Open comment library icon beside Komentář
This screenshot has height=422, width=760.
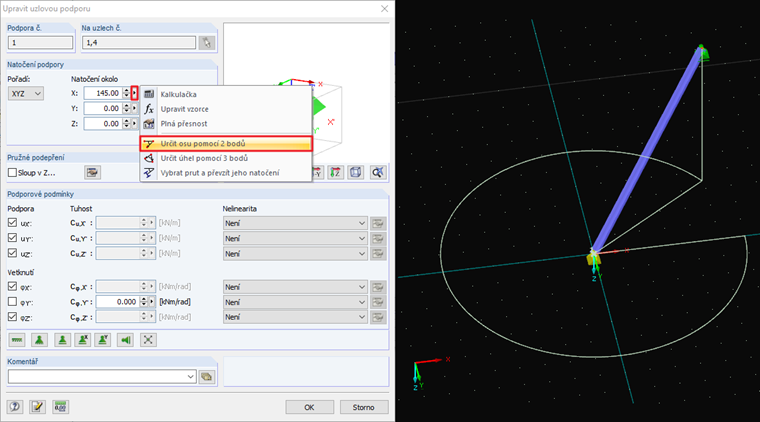pos(207,377)
